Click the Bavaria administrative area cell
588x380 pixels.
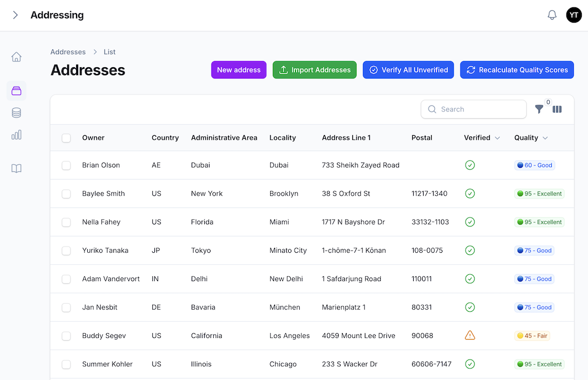click(203, 307)
